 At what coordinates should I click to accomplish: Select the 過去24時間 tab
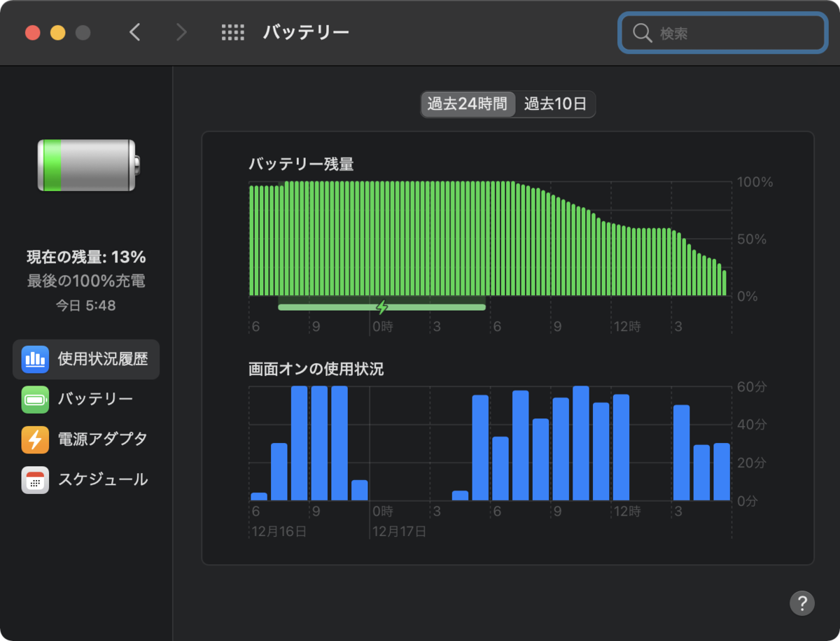pos(468,104)
